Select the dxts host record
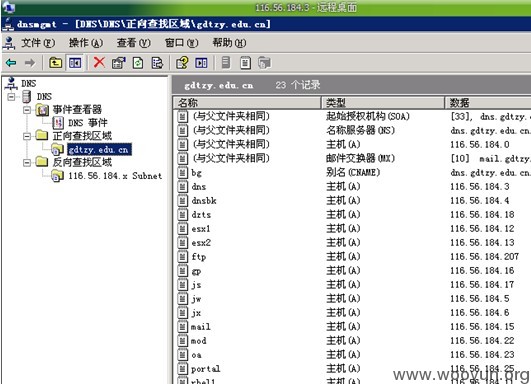Viewport: 531px width, 384px height. pos(201,215)
